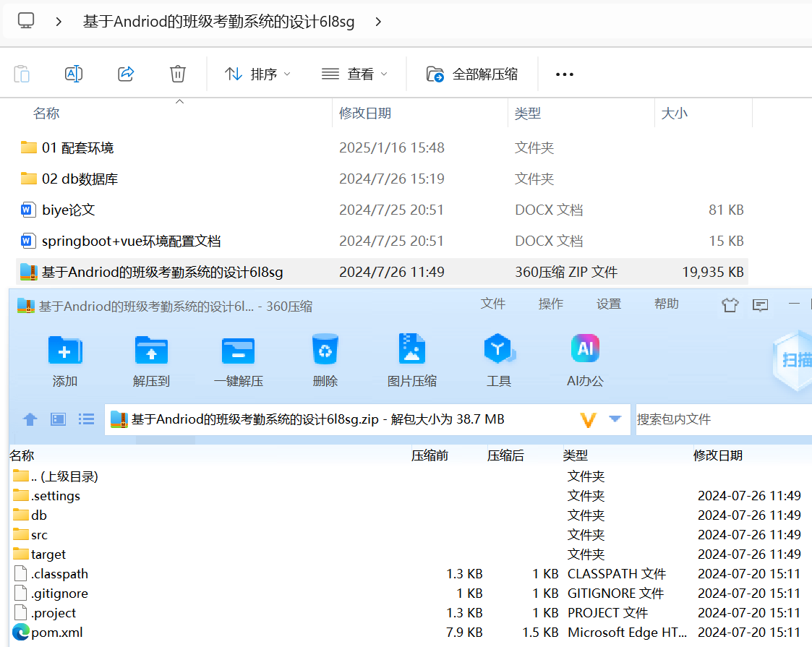Click the 添加 (Add) icon in 360压缩

point(65,351)
